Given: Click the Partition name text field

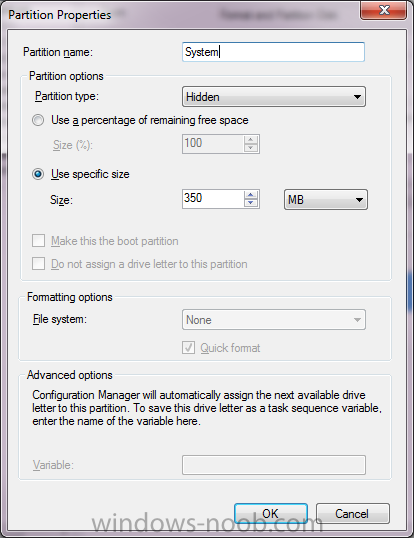Looking at the screenshot, I should 273,52.
